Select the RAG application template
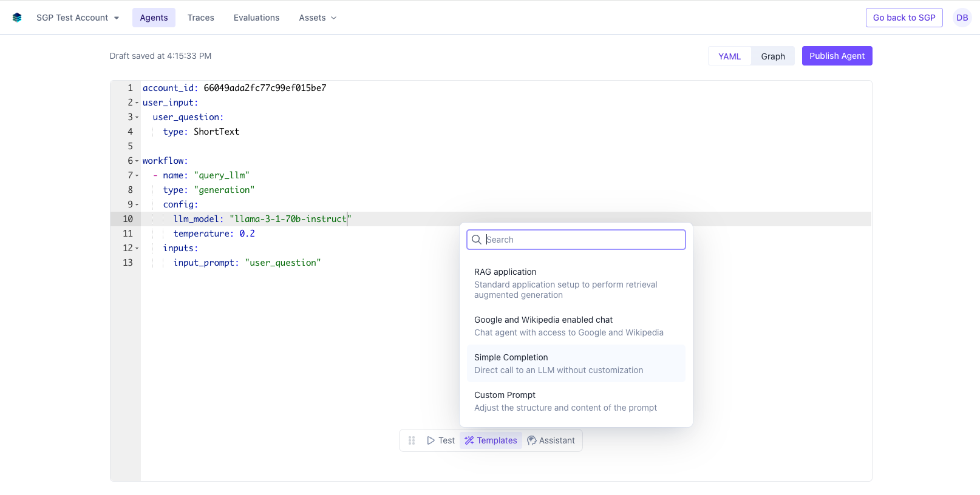The width and height of the screenshot is (980, 495). coord(576,283)
